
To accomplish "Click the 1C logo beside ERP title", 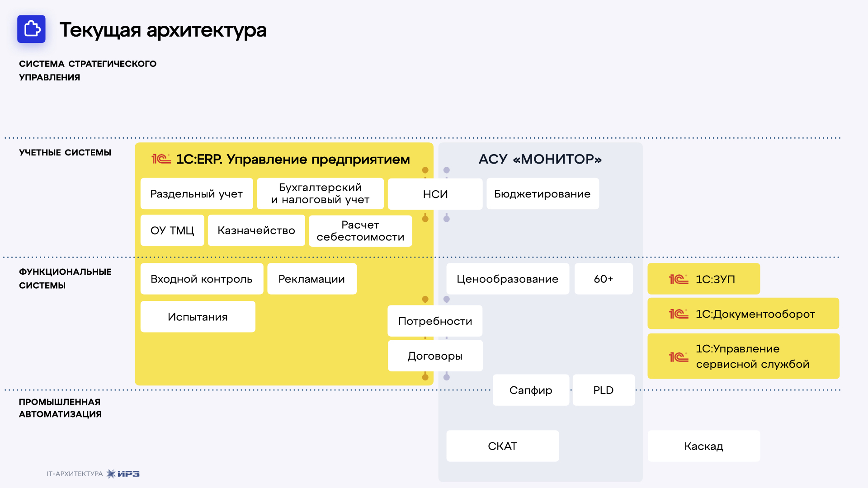I will coord(161,159).
